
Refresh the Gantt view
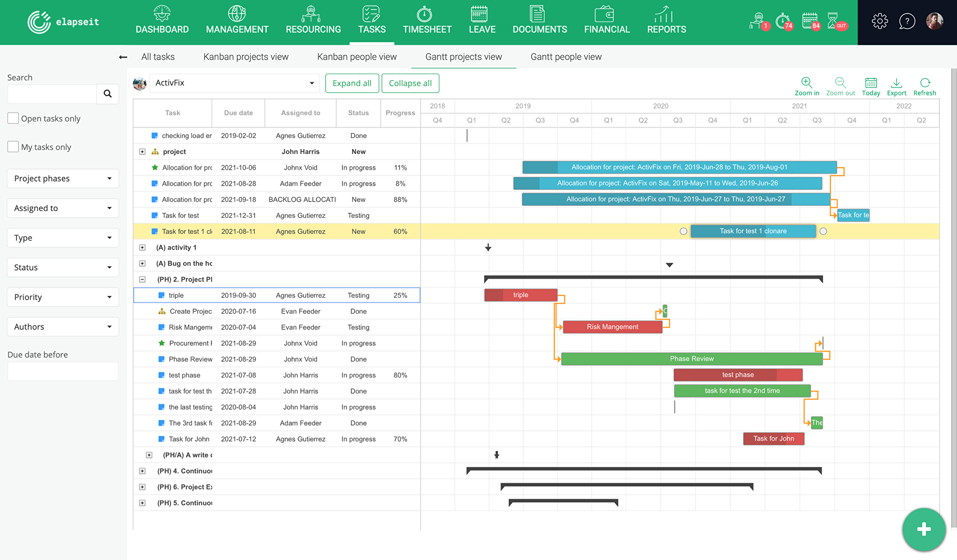pos(925,82)
